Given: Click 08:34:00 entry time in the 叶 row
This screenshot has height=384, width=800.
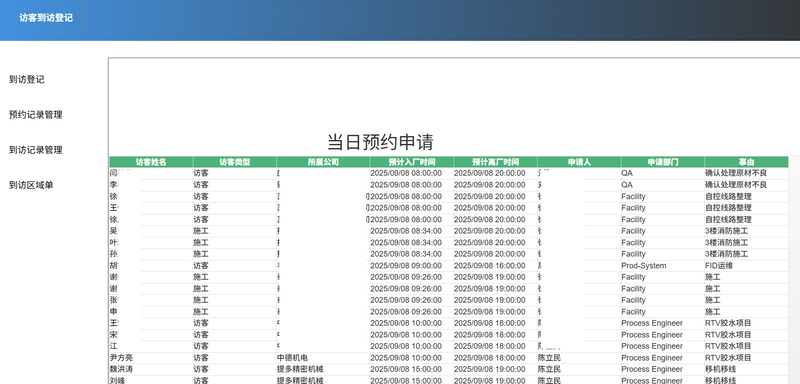Looking at the screenshot, I should pyautogui.click(x=406, y=243).
